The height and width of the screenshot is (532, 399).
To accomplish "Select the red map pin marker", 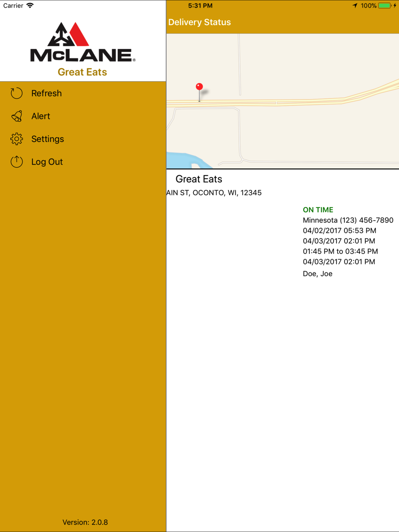I will click(x=199, y=92).
